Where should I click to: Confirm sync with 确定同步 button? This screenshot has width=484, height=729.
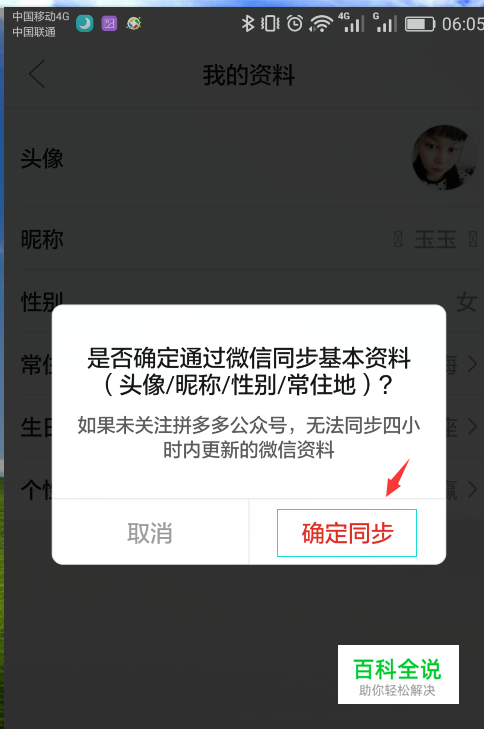347,533
